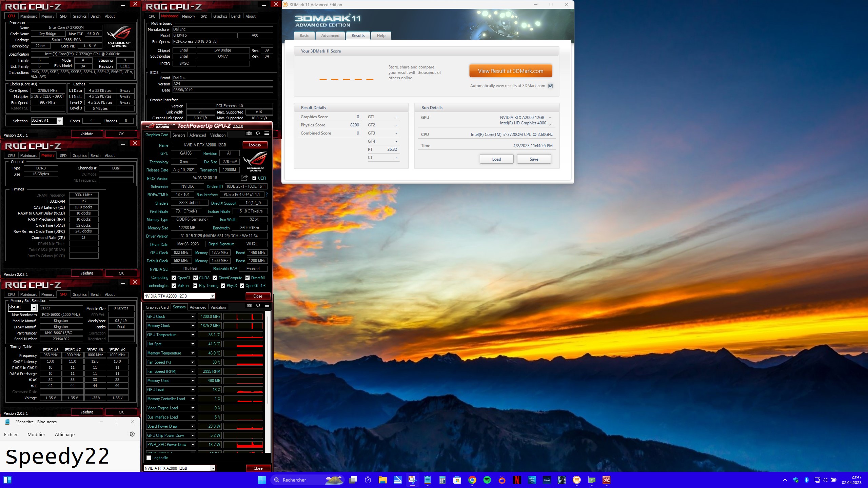Click the Load button in Run Details
Screen dimensions: 868x488
(496, 159)
